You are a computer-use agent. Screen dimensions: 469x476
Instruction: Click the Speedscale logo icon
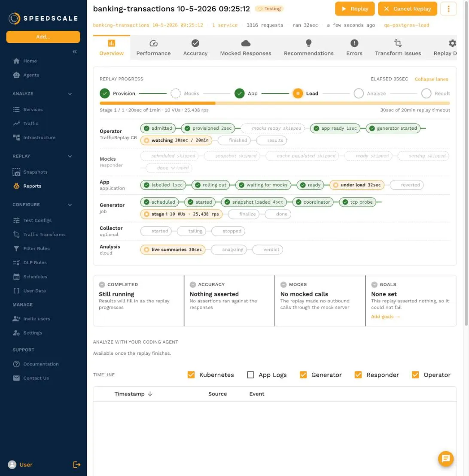point(14,18)
